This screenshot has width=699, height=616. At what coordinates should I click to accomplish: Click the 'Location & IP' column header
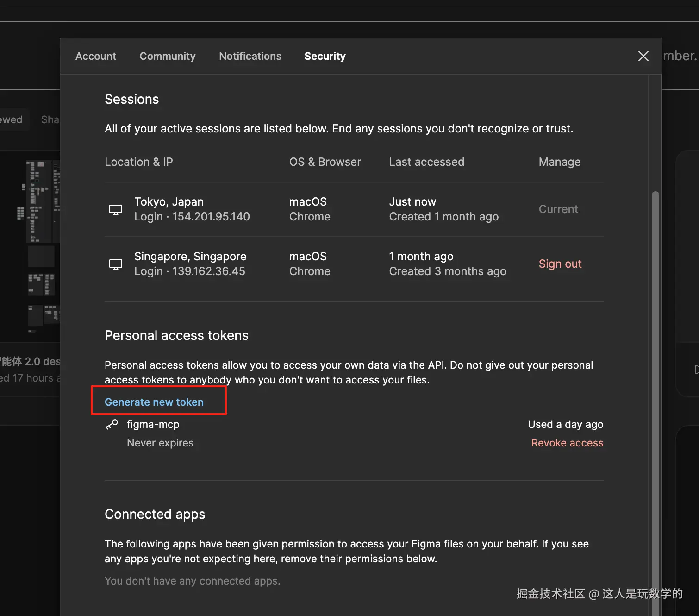click(138, 162)
